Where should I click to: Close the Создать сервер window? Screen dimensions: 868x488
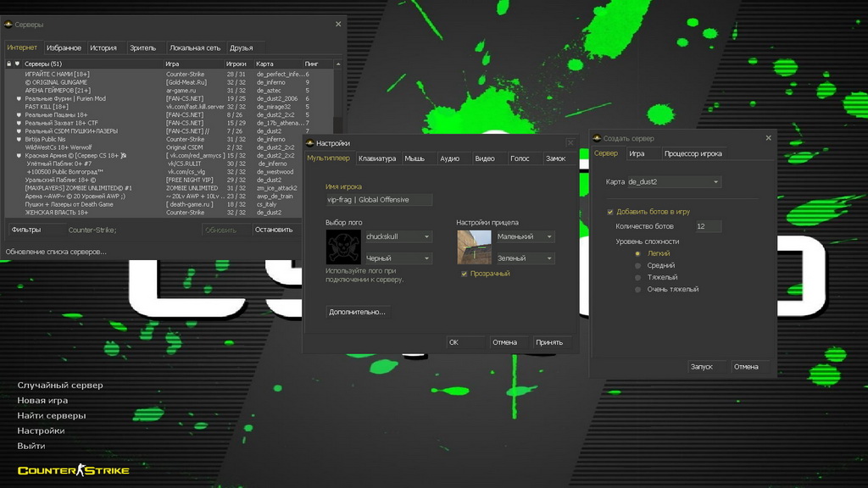tap(768, 138)
